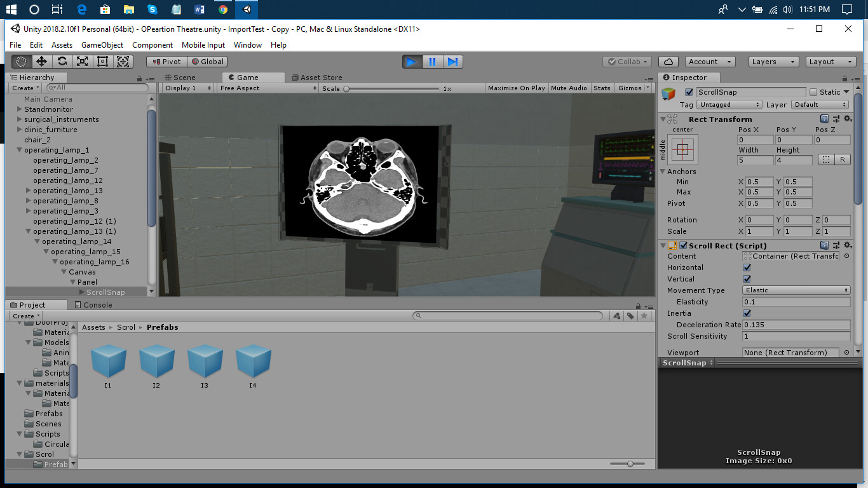868x488 pixels.
Task: Select the Rotate tool
Action: pyautogui.click(x=62, y=61)
